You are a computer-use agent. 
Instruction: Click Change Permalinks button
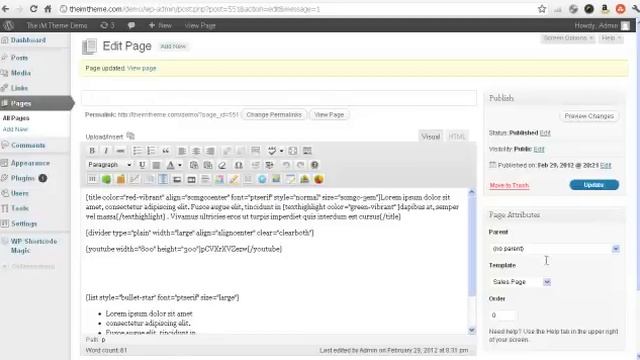coord(274,115)
